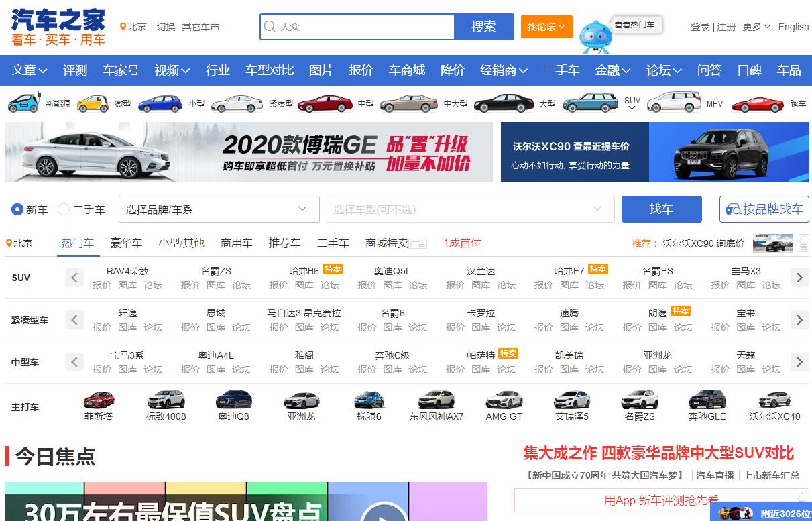Expand the 找论坛 dropdown button
812x521 pixels.
(546, 27)
